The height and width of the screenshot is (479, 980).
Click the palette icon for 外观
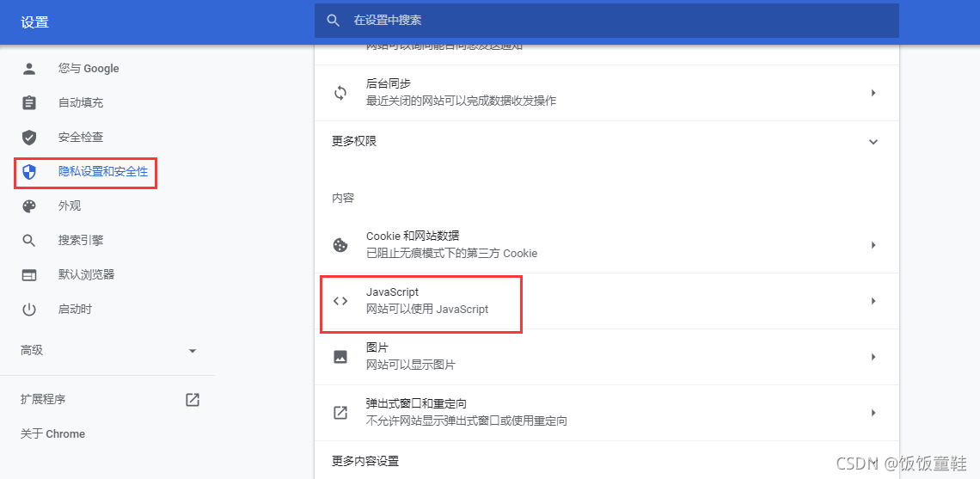pyautogui.click(x=29, y=206)
